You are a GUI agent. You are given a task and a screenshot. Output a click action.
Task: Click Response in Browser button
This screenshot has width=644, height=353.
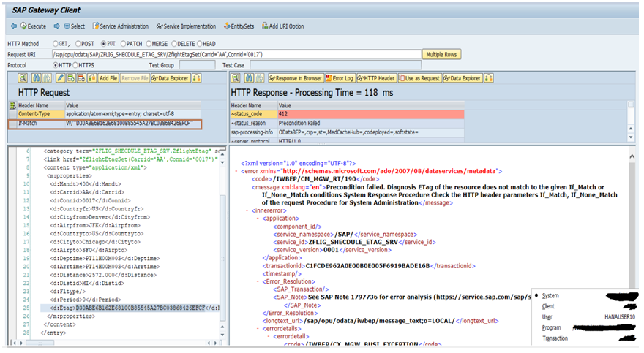296,78
